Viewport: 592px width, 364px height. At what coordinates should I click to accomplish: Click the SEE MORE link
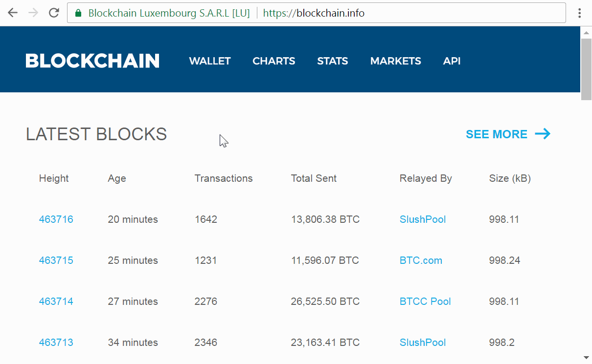pos(496,134)
